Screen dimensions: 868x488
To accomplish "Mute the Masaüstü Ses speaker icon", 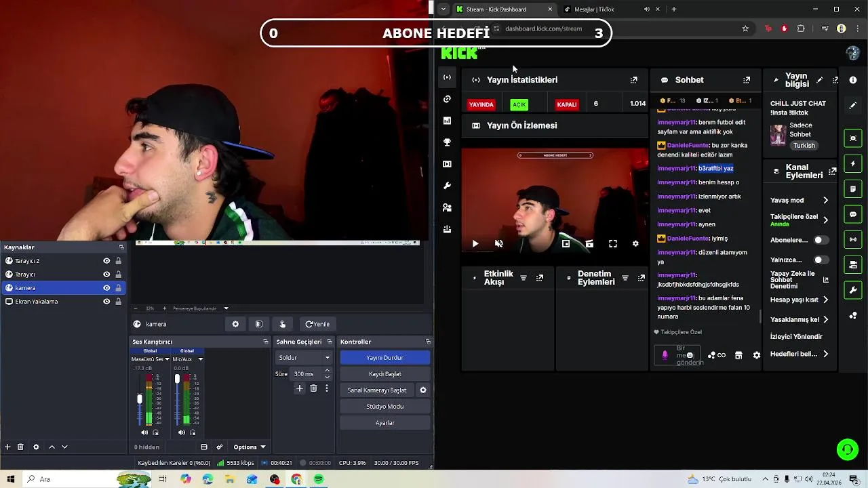I will click(144, 432).
